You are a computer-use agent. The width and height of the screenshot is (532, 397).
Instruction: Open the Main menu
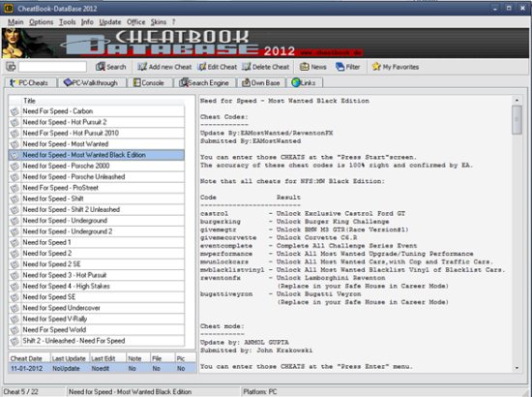[x=15, y=22]
